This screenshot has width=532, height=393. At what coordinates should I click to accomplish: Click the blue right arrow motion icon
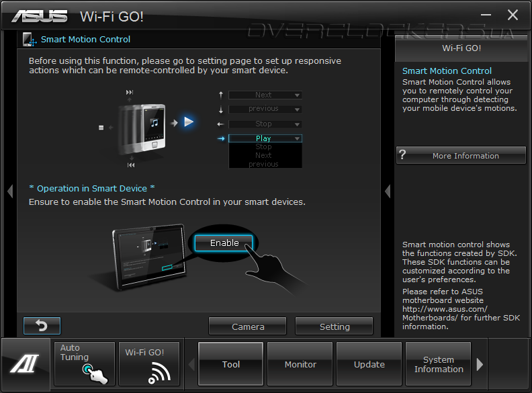pos(221,138)
